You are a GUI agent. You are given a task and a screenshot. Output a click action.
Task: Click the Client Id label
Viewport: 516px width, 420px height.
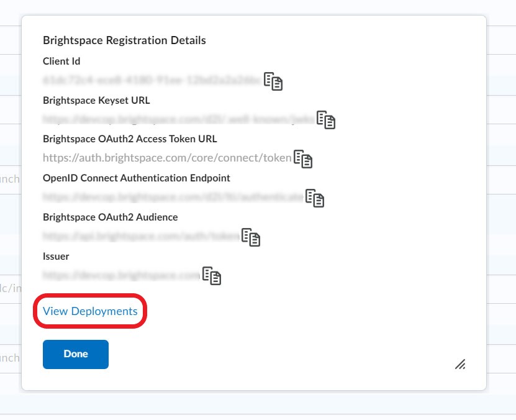click(x=61, y=62)
